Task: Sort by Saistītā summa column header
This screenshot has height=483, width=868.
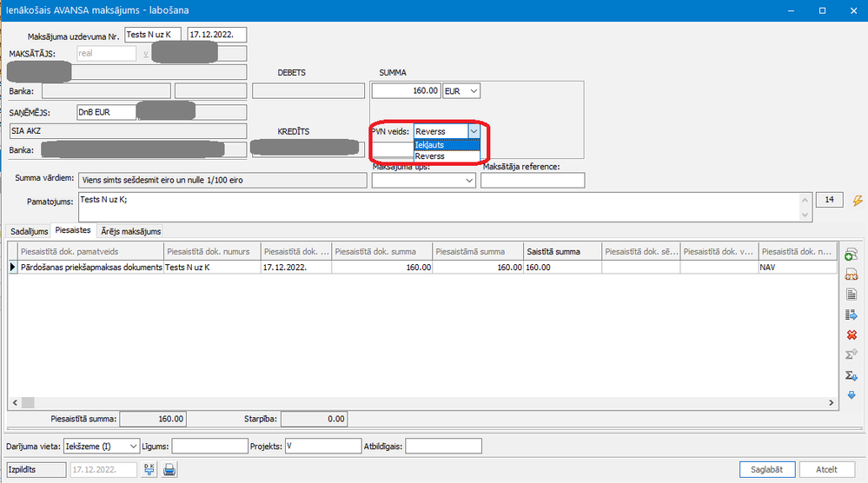Action: coord(562,251)
